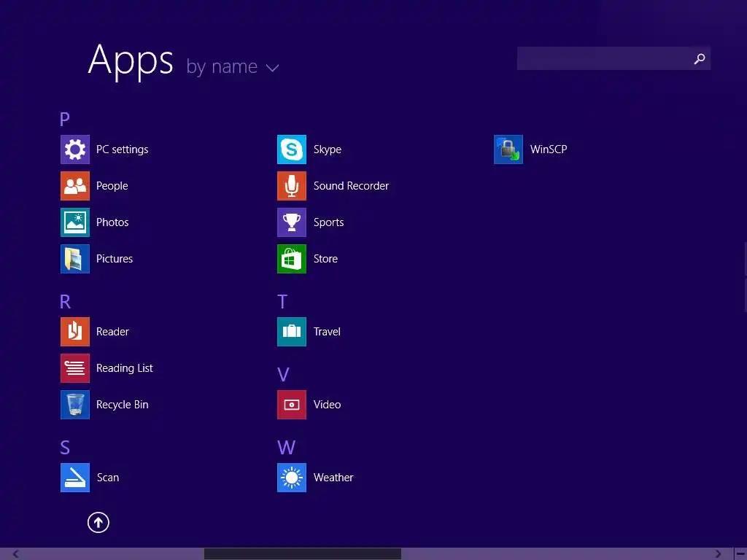The width and height of the screenshot is (747, 560).
Task: Open the Reading List icon
Action: pos(75,368)
